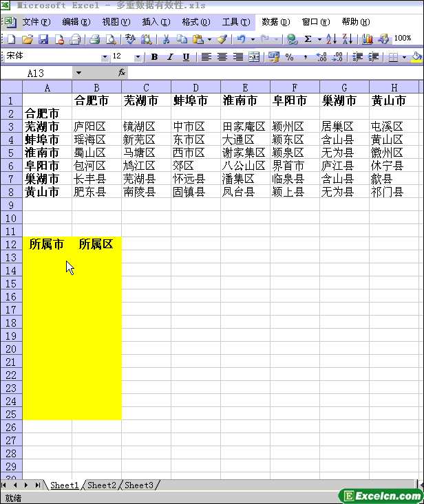Open the Name Box dropdown arrow
The image size is (424, 504).
(x=78, y=74)
